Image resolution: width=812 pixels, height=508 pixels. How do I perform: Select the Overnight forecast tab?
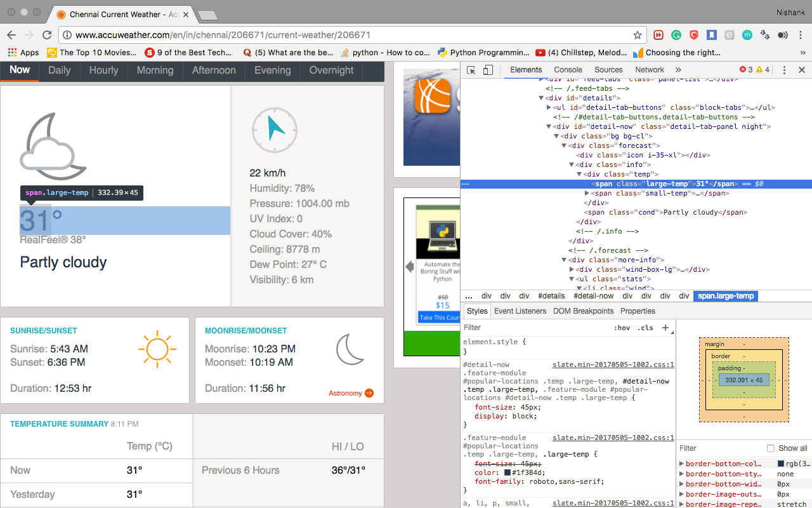pos(332,71)
